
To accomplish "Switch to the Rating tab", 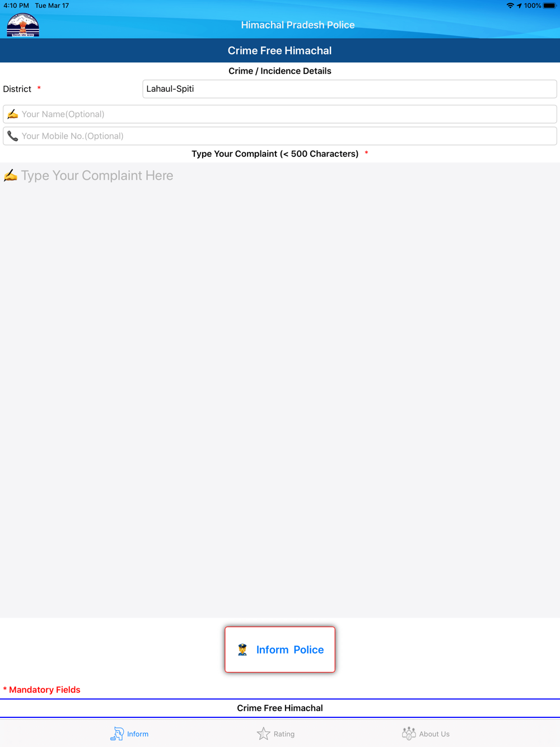I will (x=276, y=734).
